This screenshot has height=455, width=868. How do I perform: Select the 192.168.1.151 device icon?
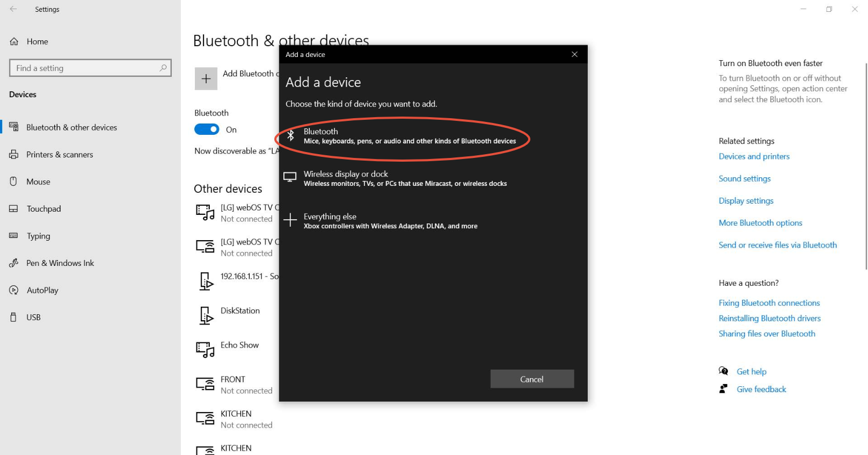pos(206,281)
